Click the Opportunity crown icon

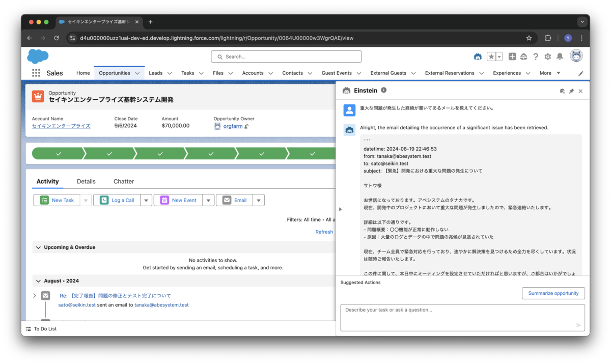38,96
